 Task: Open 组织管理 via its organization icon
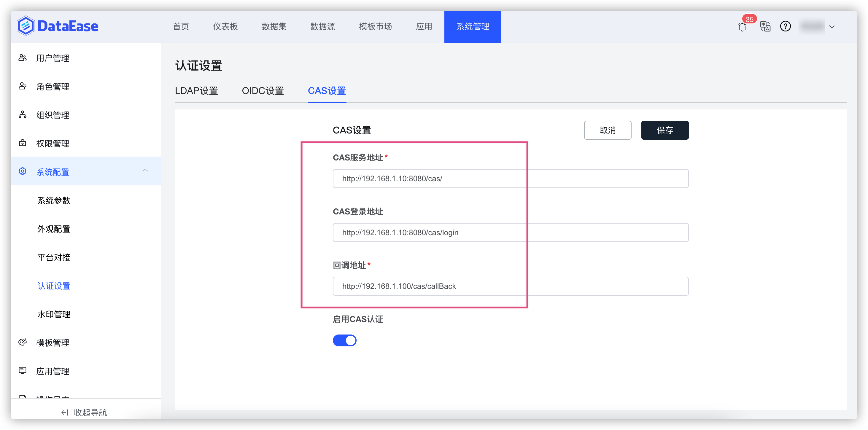(22, 115)
